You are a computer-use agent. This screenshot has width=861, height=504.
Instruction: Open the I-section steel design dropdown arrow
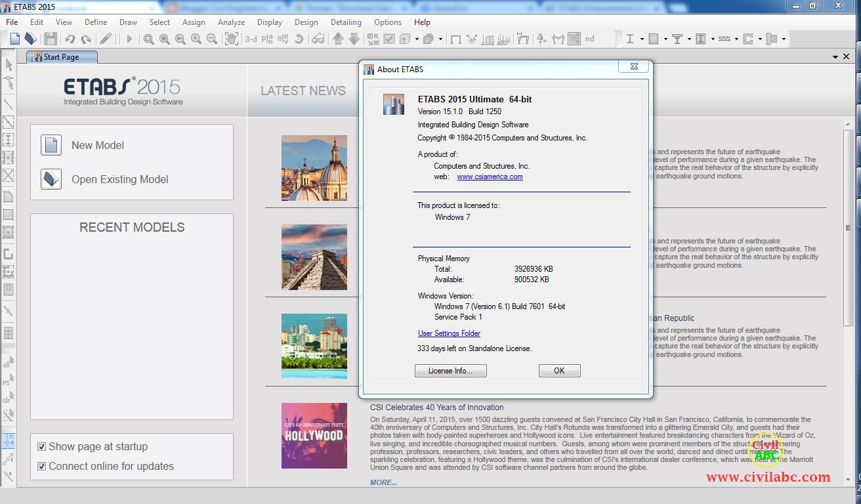click(641, 39)
